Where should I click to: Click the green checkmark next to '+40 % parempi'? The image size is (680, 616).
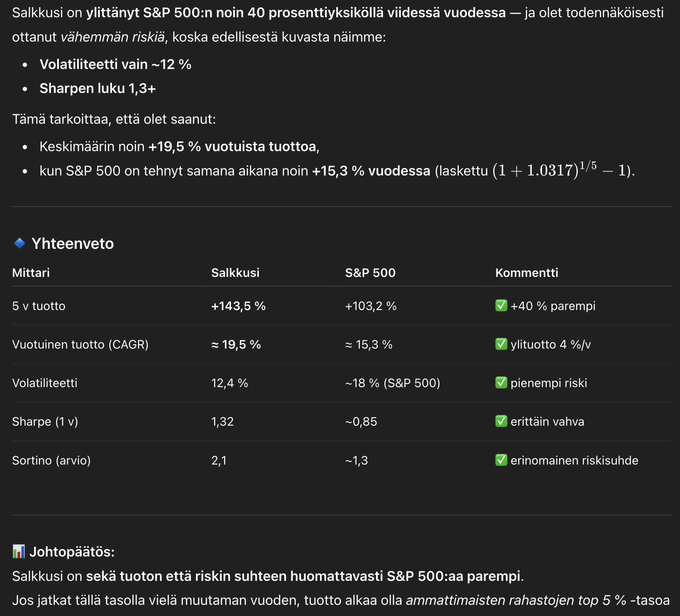tap(501, 306)
